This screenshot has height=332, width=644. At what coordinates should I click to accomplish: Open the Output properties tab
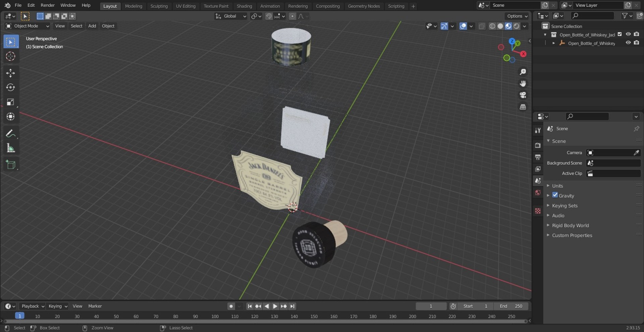coord(538,157)
